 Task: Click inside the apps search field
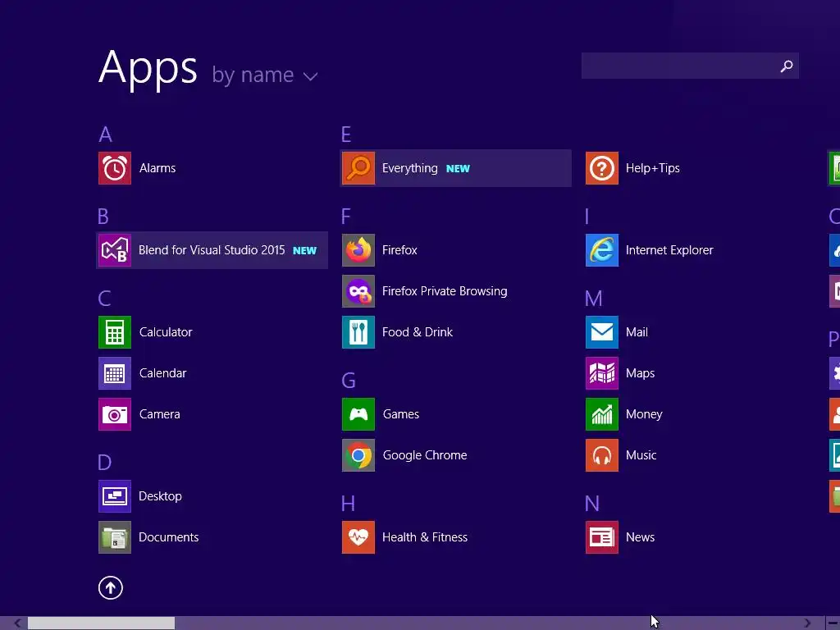pyautogui.click(x=690, y=66)
